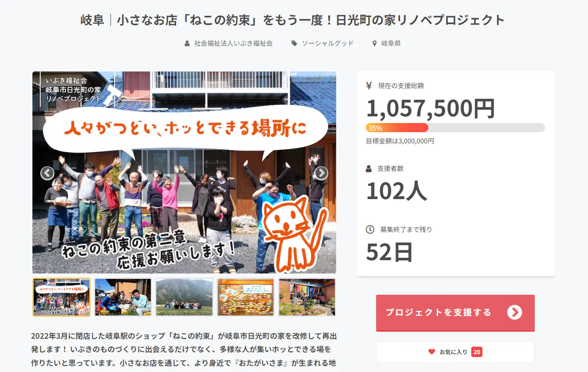The image size is (588, 372).
Task: Click the heart icon in お気に入り button
Action: (432, 352)
